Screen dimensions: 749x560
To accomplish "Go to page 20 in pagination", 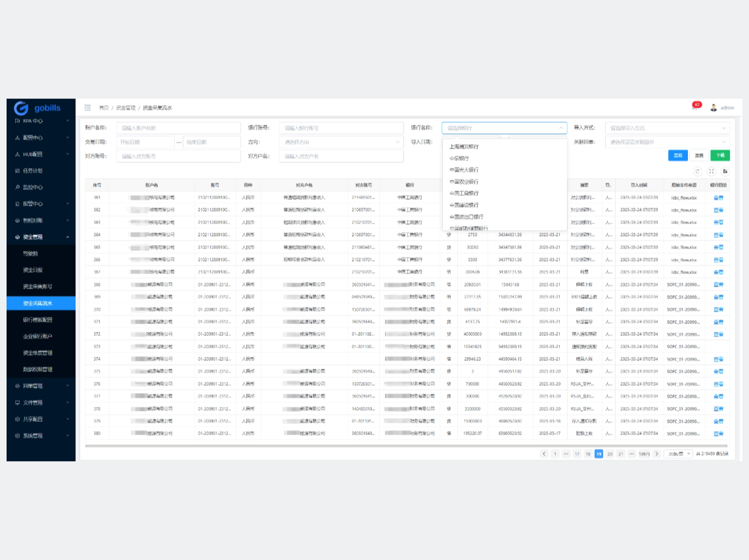I will tap(610, 454).
